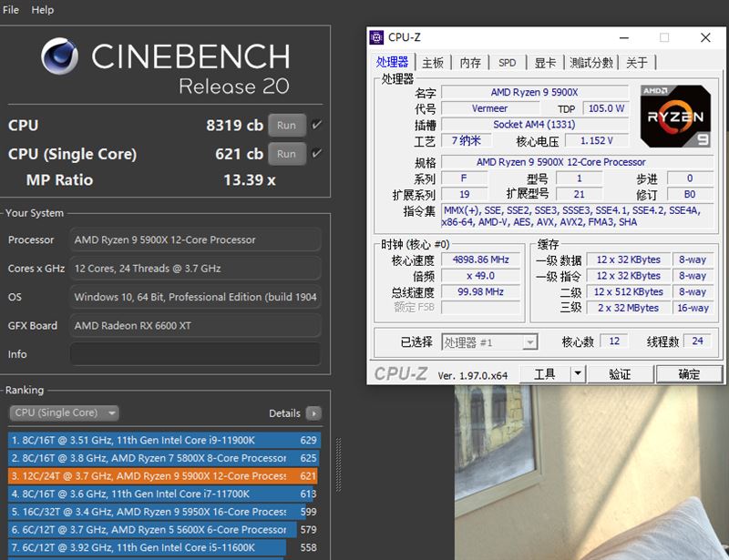Switch to the SPD tab in CPU-Z
Image resolution: width=729 pixels, height=560 pixels.
click(508, 62)
